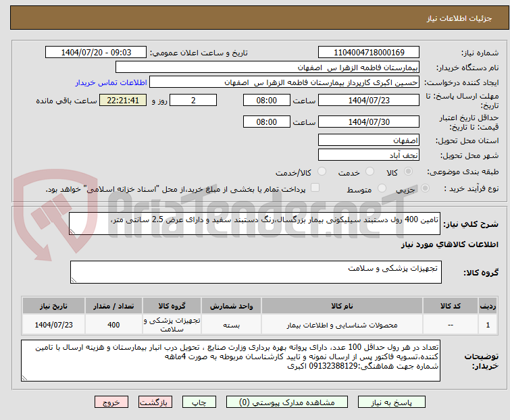
Task: Click the delivery province field اصفهان
Action: 369,140
